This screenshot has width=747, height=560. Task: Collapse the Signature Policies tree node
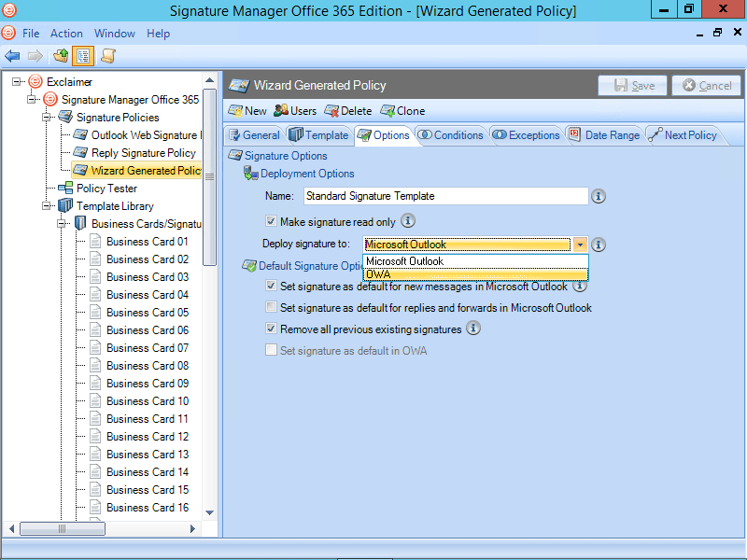pyautogui.click(x=46, y=118)
